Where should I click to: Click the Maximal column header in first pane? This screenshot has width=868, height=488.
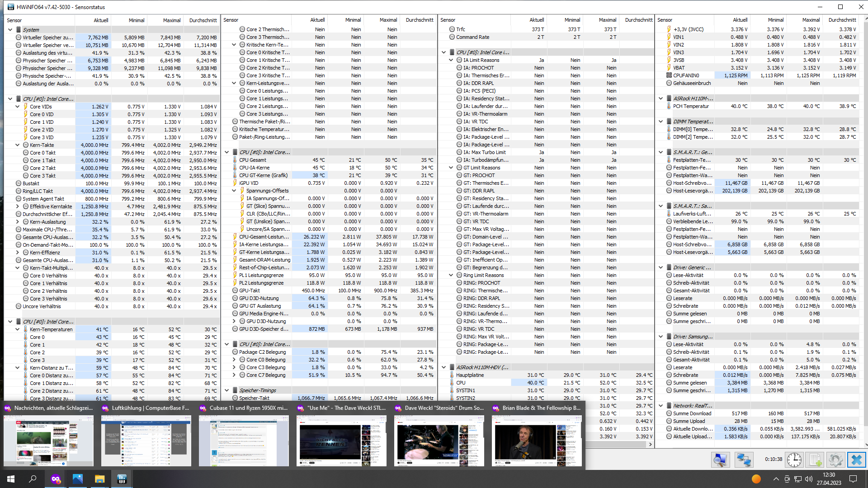(172, 20)
